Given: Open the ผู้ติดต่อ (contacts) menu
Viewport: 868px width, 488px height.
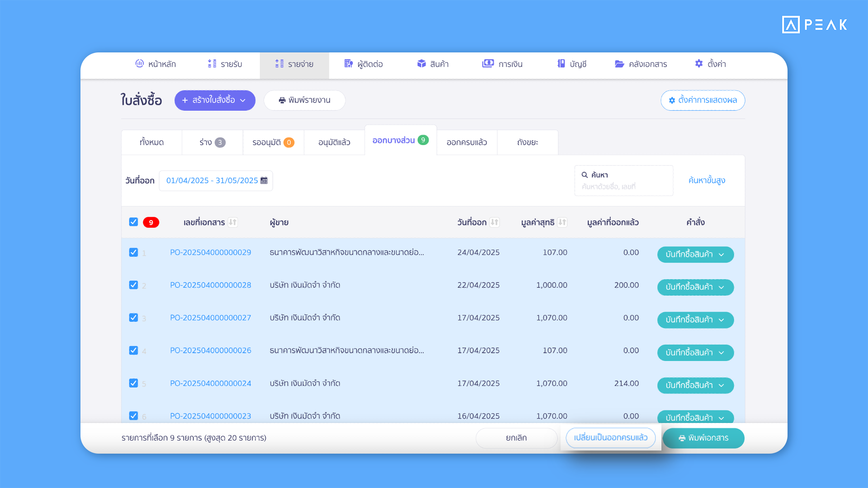Looking at the screenshot, I should tap(363, 64).
